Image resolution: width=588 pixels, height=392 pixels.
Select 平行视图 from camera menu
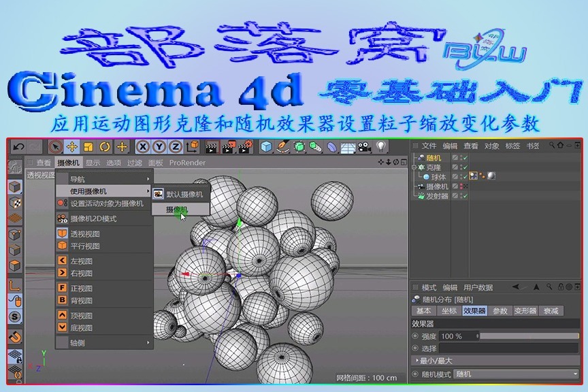(105, 246)
